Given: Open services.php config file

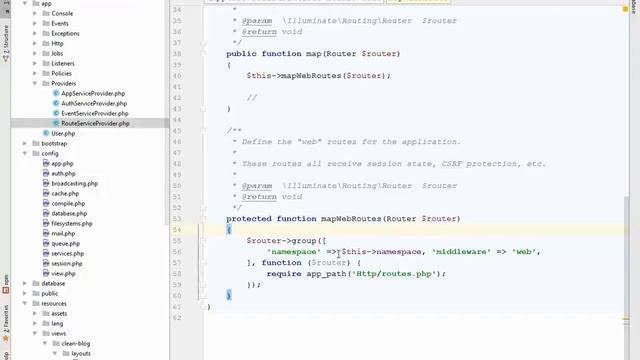Looking at the screenshot, I should point(67,253).
